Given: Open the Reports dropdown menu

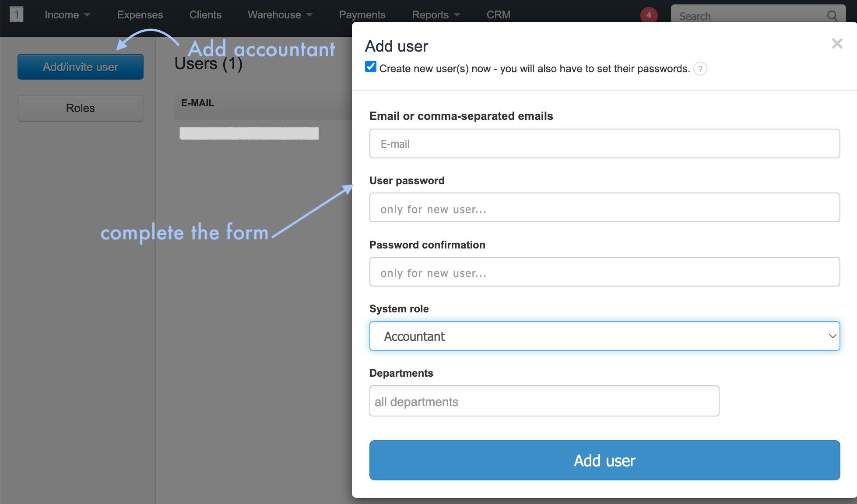Looking at the screenshot, I should [x=436, y=15].
